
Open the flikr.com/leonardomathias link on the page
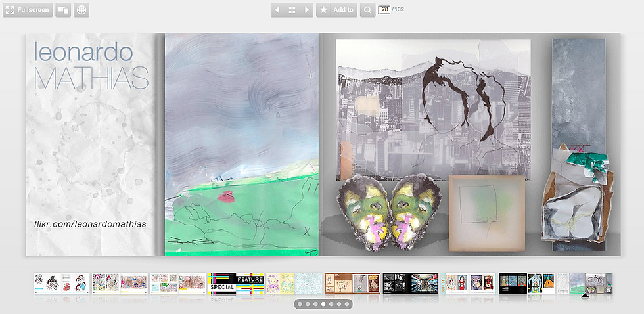[90, 224]
